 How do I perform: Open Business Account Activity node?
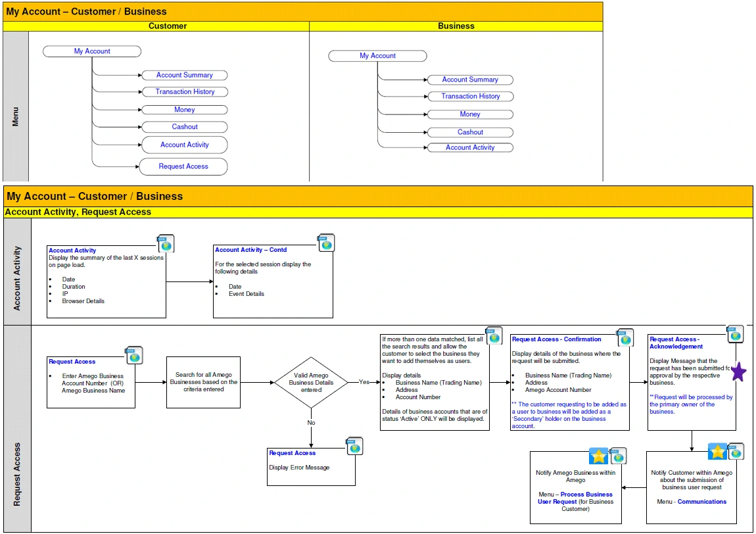(471, 147)
